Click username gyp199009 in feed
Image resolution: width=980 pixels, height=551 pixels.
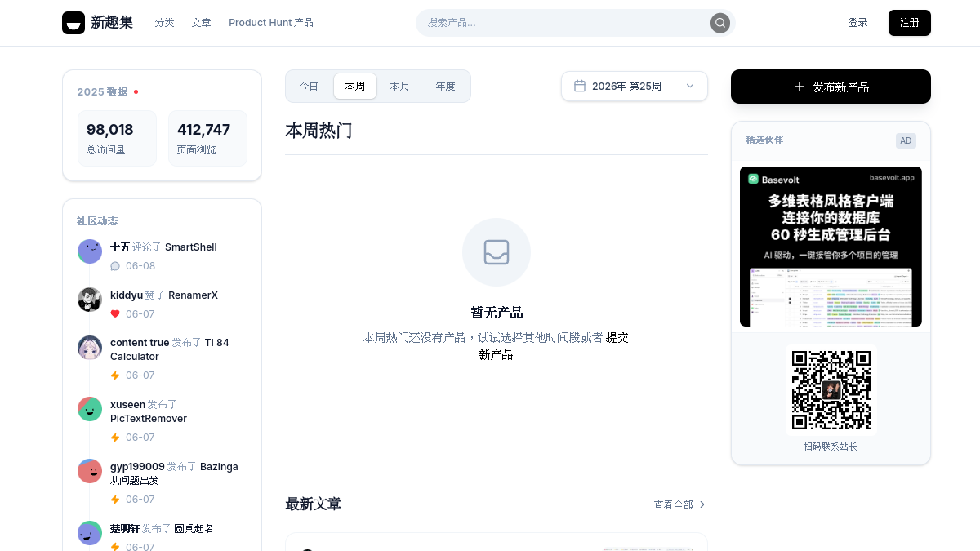click(137, 467)
